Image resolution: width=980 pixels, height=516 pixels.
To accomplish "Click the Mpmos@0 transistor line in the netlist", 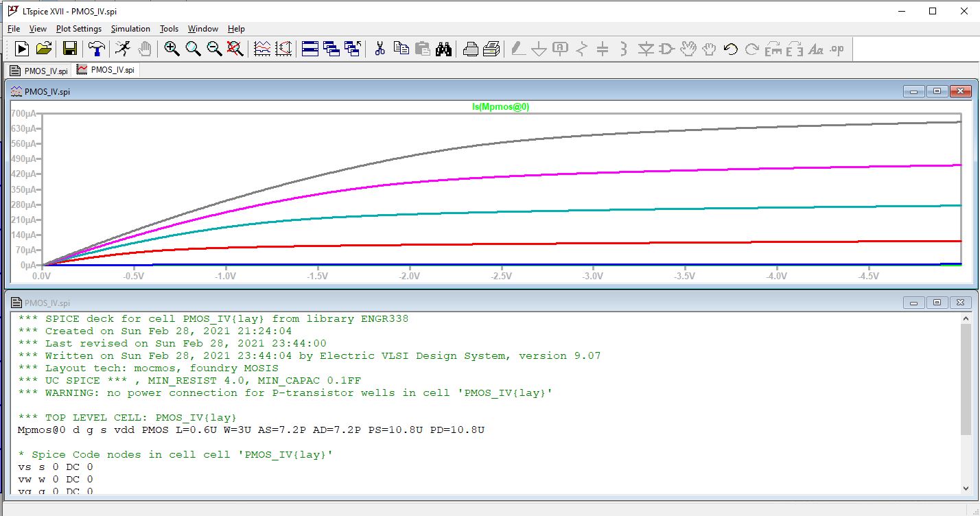I will pos(250,430).
